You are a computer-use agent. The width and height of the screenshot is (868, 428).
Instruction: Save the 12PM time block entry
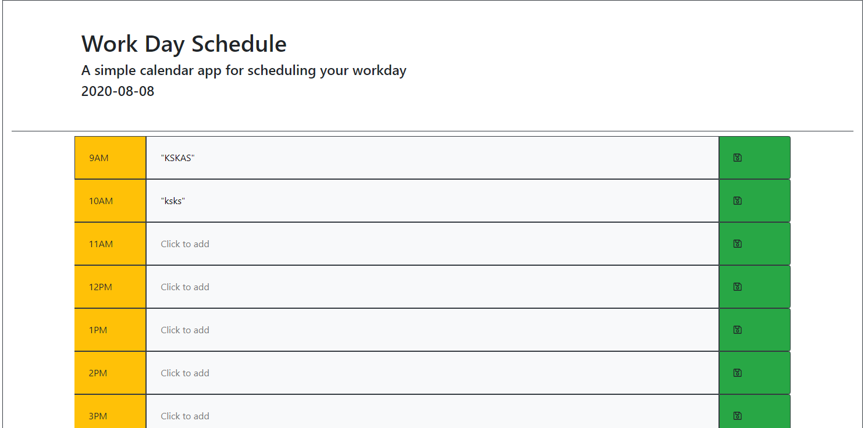pyautogui.click(x=737, y=287)
